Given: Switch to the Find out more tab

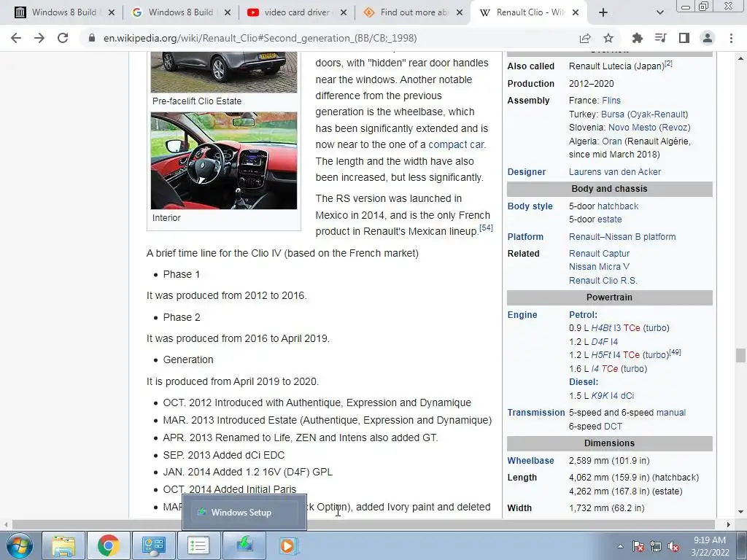Looking at the screenshot, I should 413,12.
